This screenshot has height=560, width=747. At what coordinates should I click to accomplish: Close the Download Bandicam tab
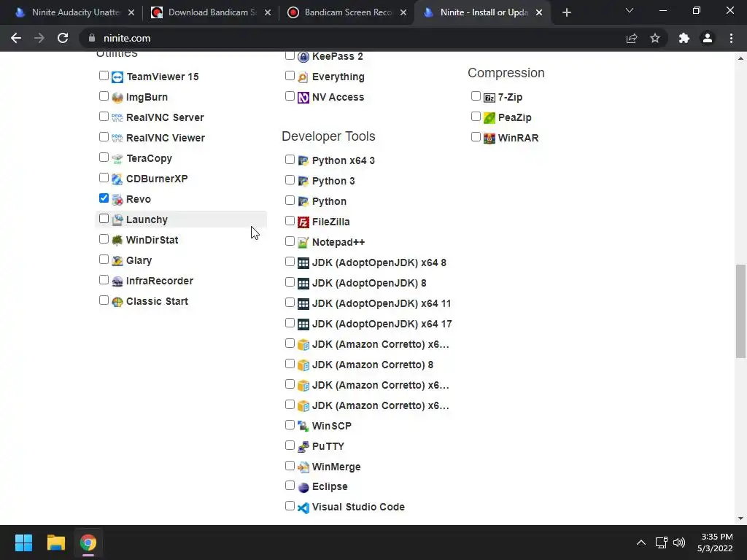click(268, 13)
